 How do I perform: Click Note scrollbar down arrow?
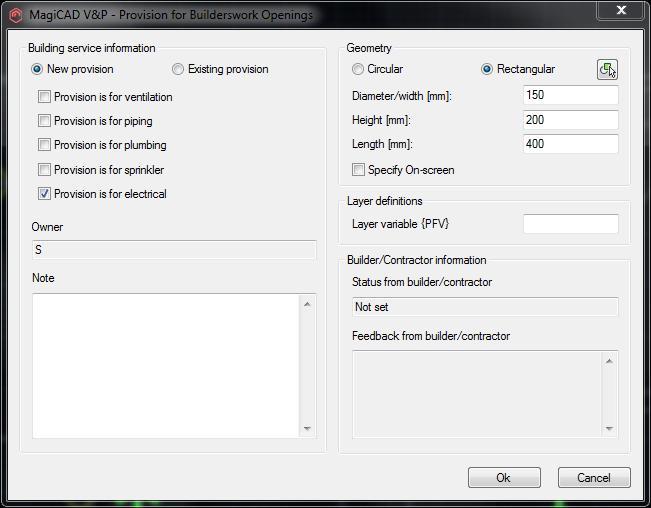click(x=307, y=428)
